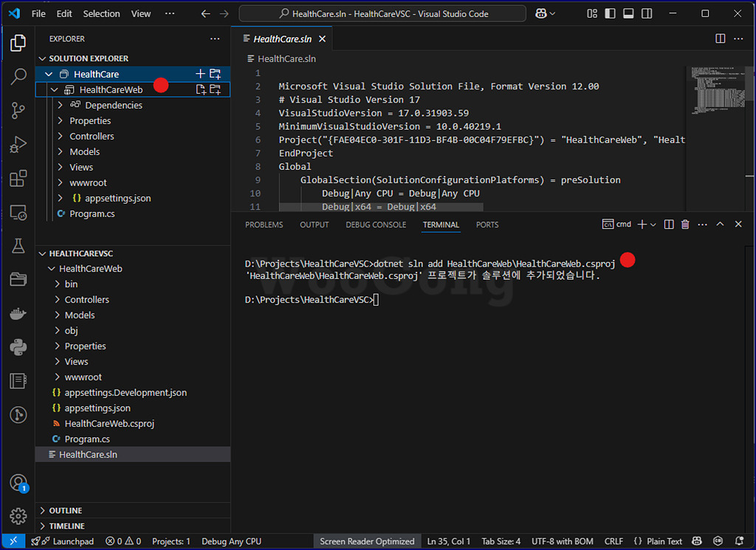Screen dimensions: 756x550
Task: Open the Search view icon
Action: 18,76
